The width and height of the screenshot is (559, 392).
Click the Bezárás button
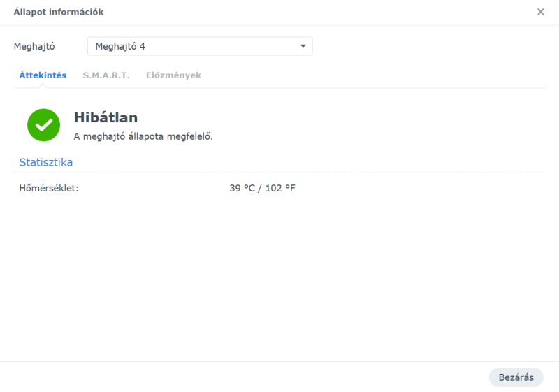[516, 377]
